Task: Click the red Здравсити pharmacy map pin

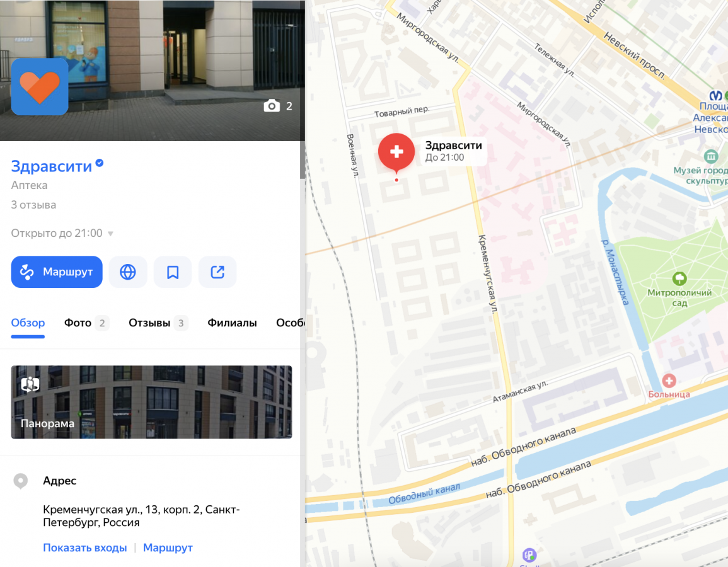Action: click(396, 152)
